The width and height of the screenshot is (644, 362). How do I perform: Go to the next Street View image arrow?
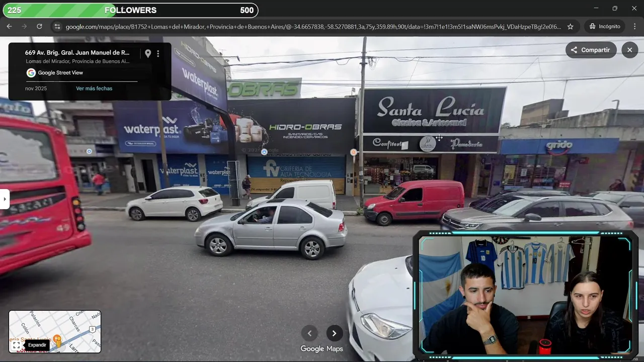point(334,333)
